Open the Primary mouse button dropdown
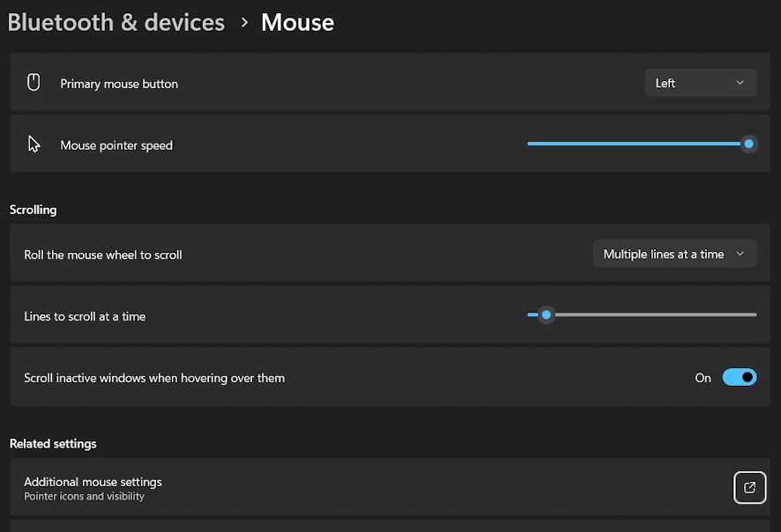Viewport: 781px width, 532px height. click(x=700, y=83)
